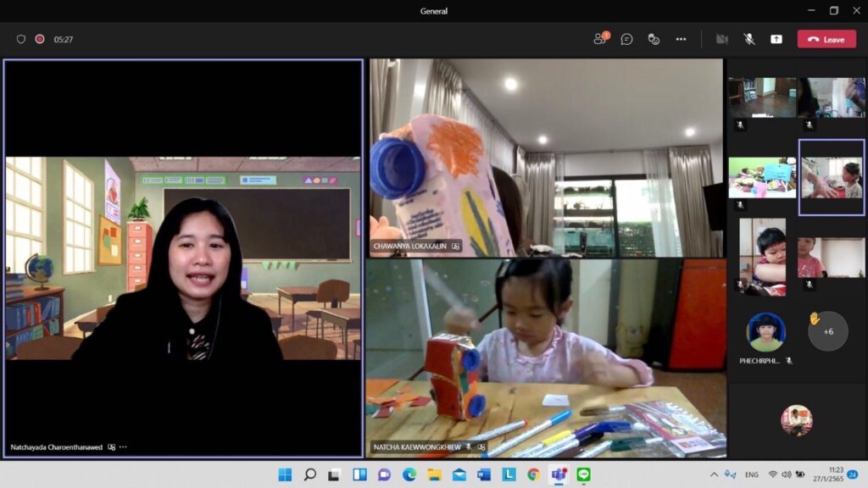868x488 pixels.
Task: Open the three-dot More actions menu
Action: (x=681, y=39)
